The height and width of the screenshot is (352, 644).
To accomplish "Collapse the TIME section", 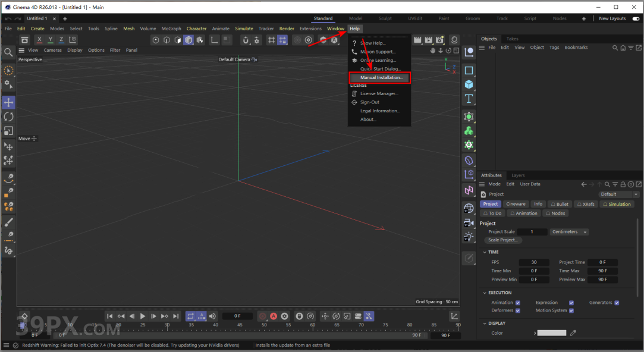I will tap(485, 252).
